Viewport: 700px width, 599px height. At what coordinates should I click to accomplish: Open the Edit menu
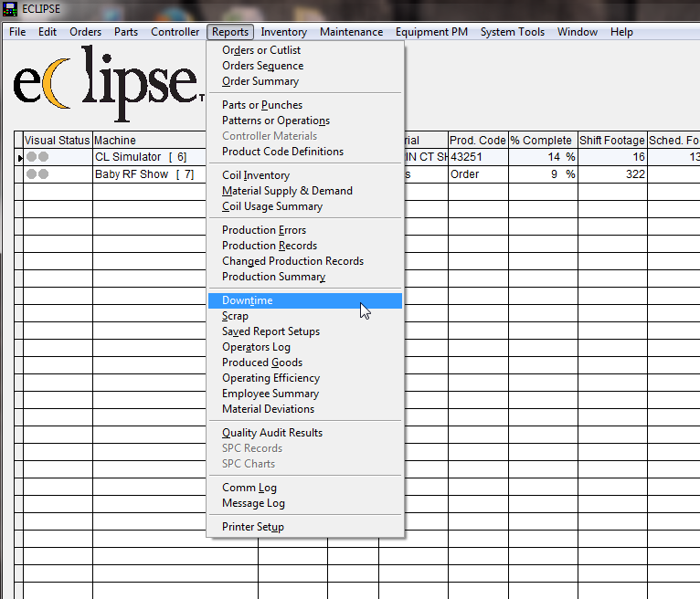pyautogui.click(x=48, y=32)
